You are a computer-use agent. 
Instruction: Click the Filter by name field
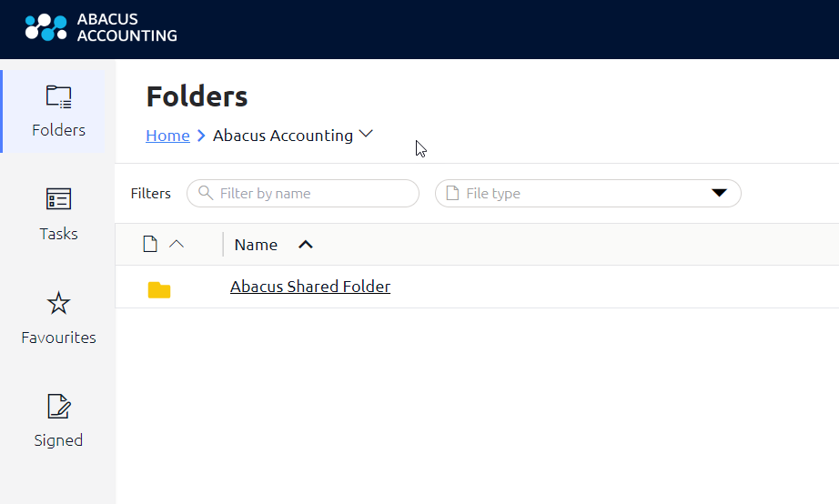[x=303, y=193]
